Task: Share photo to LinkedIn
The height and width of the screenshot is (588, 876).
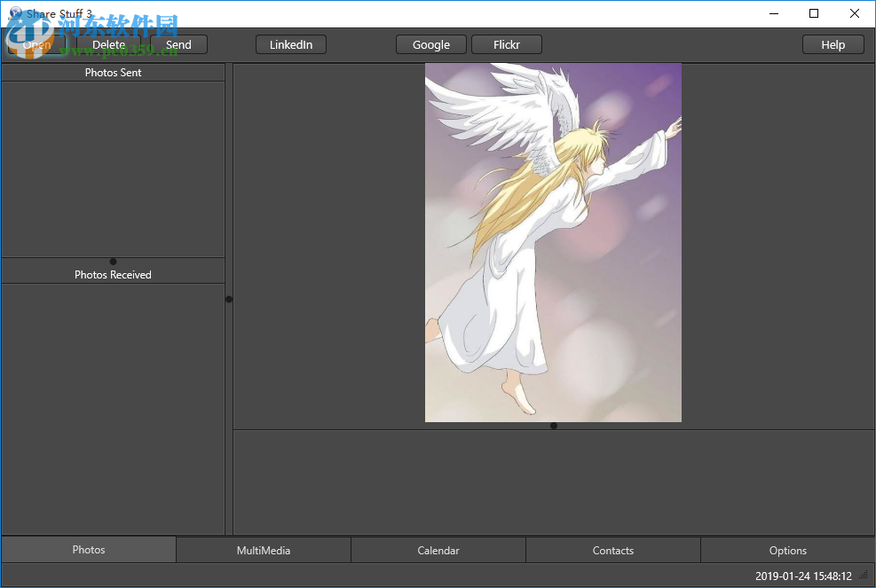Action: pyautogui.click(x=291, y=45)
